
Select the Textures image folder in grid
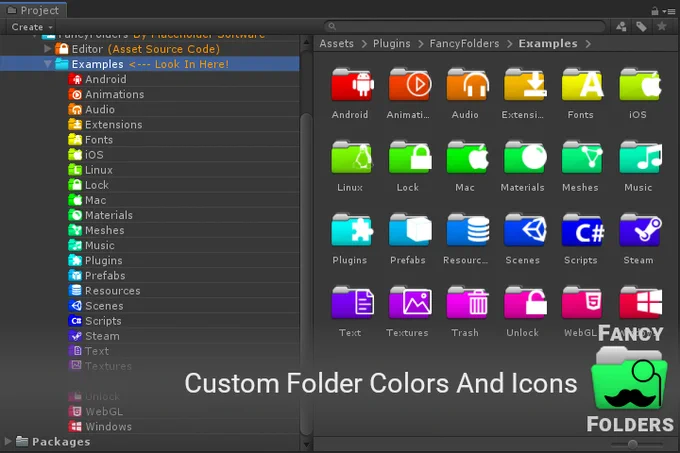point(409,303)
